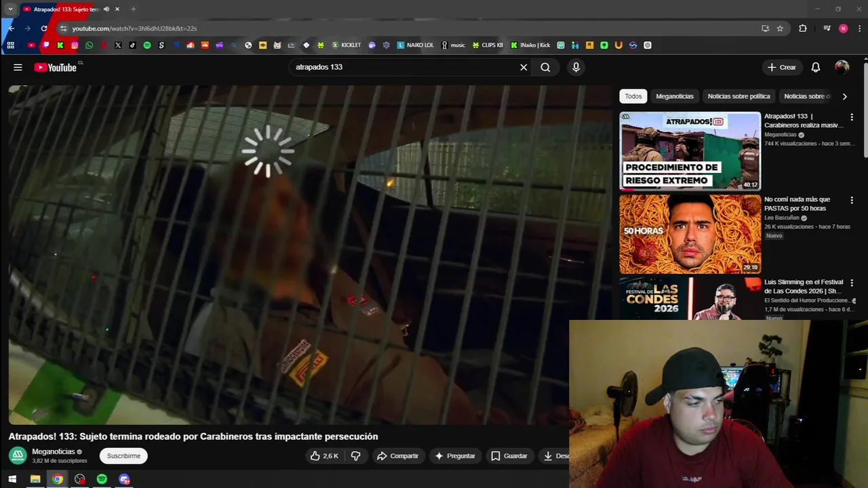Screen dimensions: 868x488
Task: Open the NAIKO LOL bookmark
Action: [x=415, y=45]
